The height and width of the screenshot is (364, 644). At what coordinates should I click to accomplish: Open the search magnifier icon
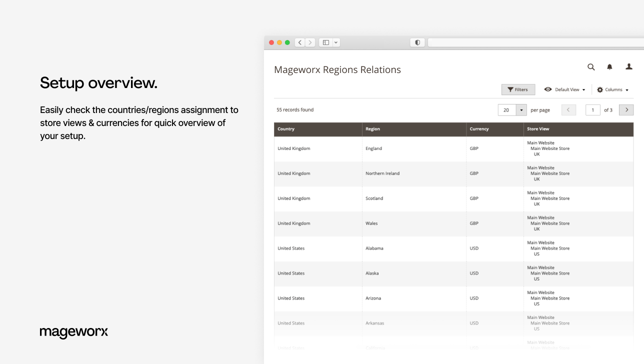pos(591,66)
